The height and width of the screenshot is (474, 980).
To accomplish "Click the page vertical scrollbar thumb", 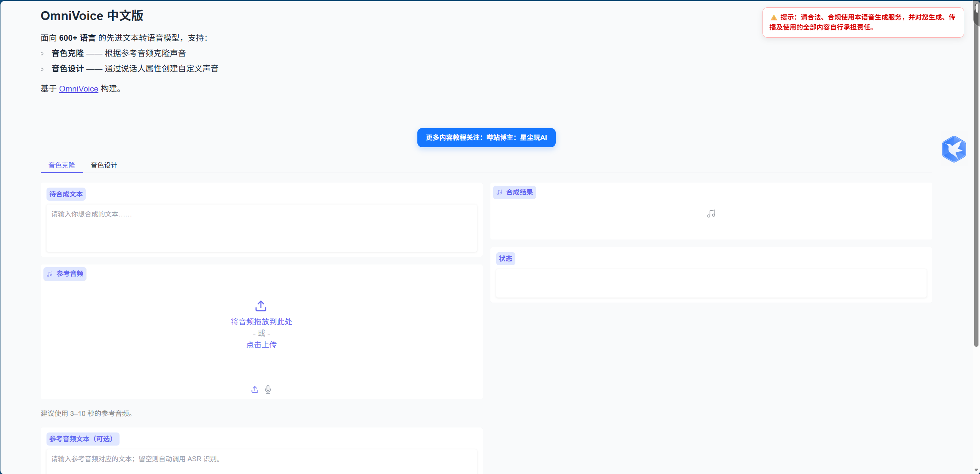I will click(977, 177).
